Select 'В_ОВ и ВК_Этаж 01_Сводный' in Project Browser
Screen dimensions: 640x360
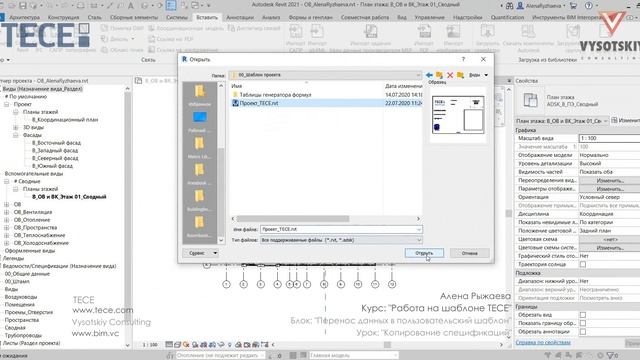click(x=69, y=197)
